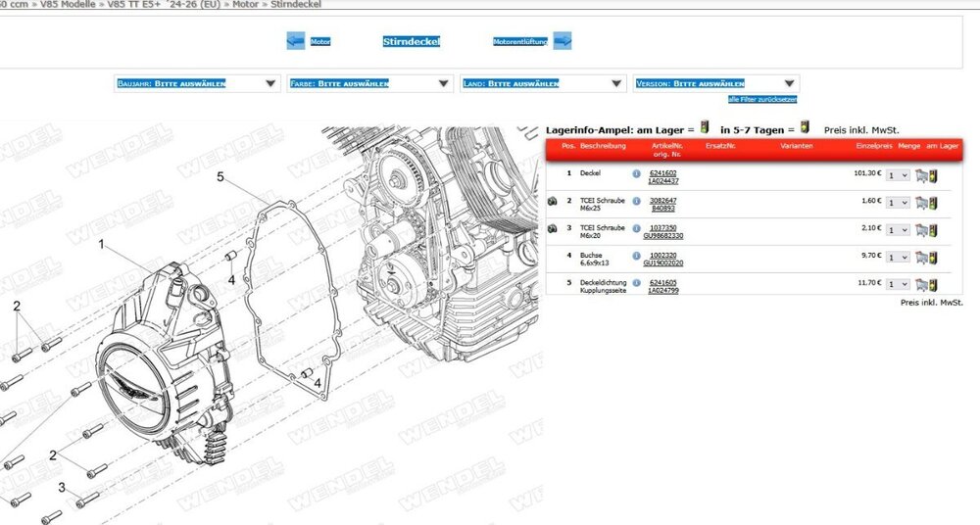980x525 pixels.
Task: Open original number 1A024799
Action: [x=663, y=291]
